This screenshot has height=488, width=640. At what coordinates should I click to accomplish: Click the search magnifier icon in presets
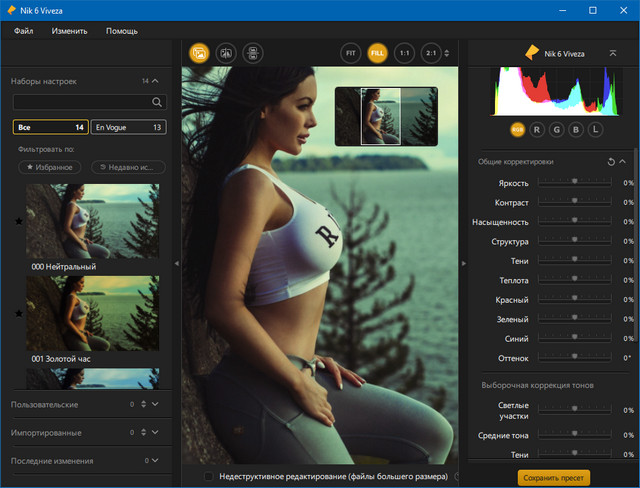tap(157, 102)
